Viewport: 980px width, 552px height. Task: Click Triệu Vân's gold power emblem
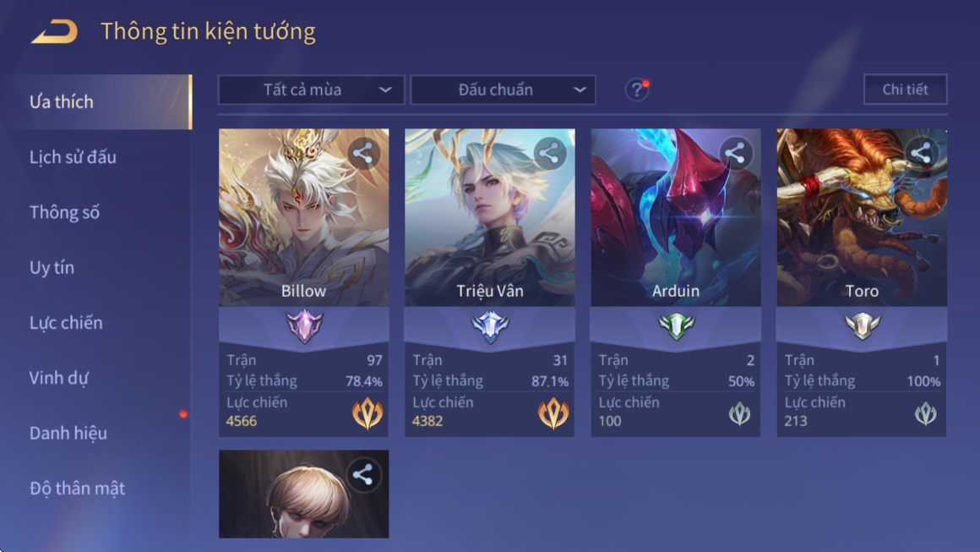(x=553, y=413)
